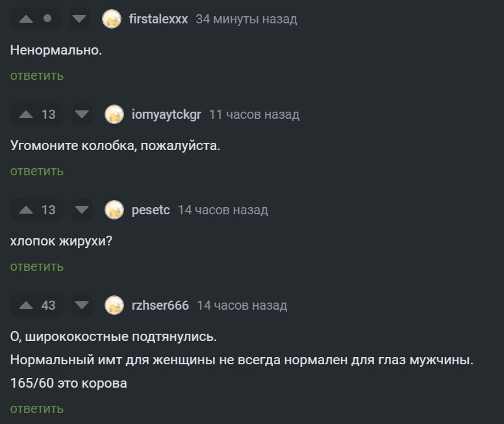Downvote rzhser666's comment
Viewport: 504px width, 424px height.
pos(82,306)
